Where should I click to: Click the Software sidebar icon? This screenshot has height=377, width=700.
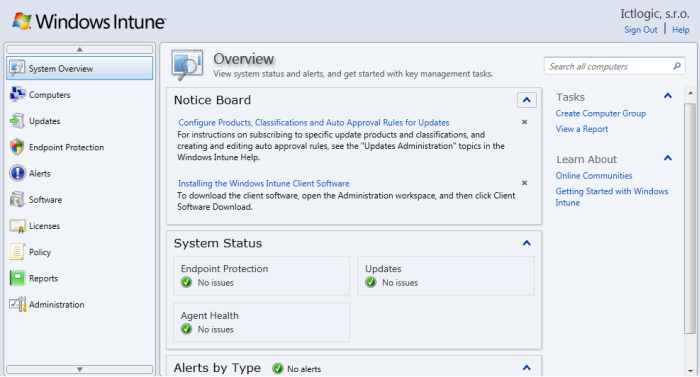pyautogui.click(x=17, y=200)
